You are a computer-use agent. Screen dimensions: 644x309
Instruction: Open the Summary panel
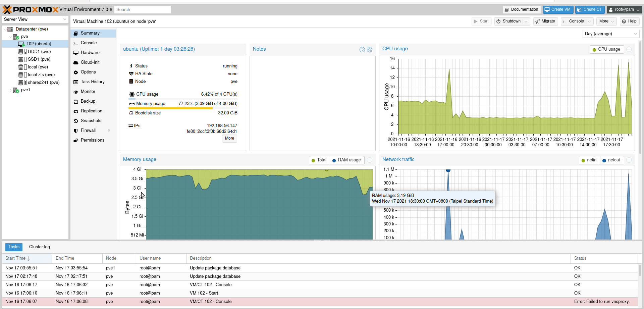click(x=93, y=33)
